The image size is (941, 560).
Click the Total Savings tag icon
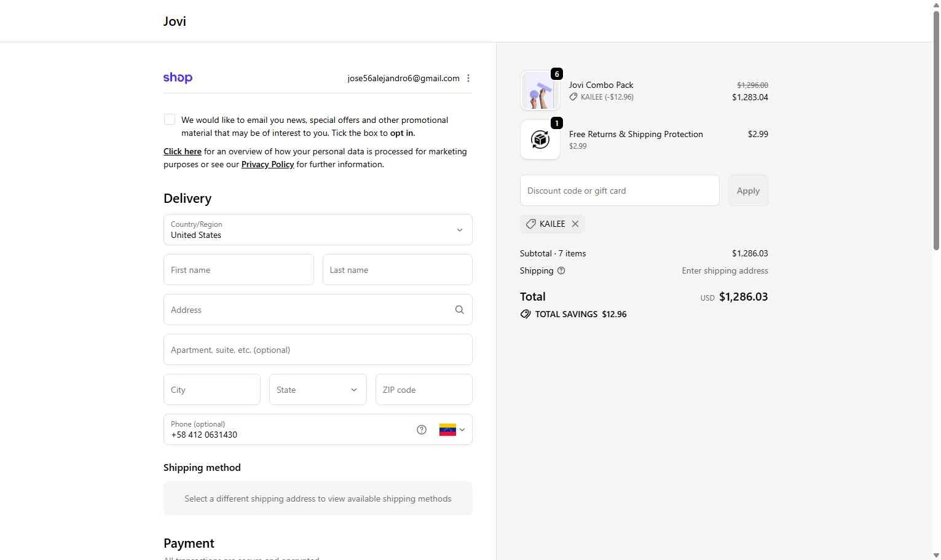click(x=526, y=314)
